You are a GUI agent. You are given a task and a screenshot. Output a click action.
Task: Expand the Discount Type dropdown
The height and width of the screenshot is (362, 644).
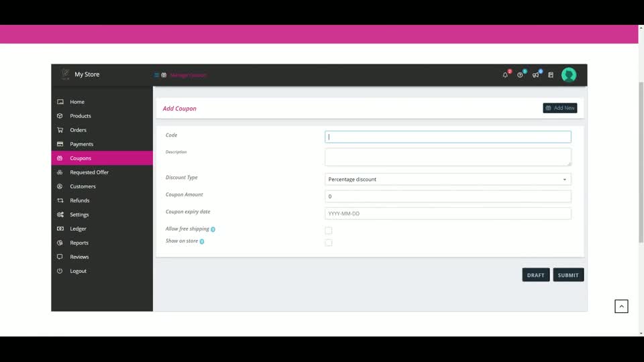pyautogui.click(x=447, y=180)
